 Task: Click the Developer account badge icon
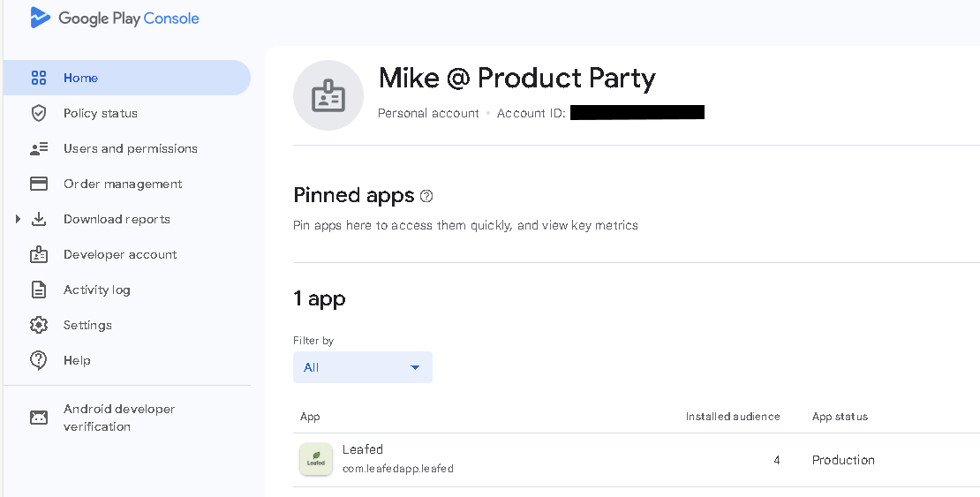[x=39, y=254]
